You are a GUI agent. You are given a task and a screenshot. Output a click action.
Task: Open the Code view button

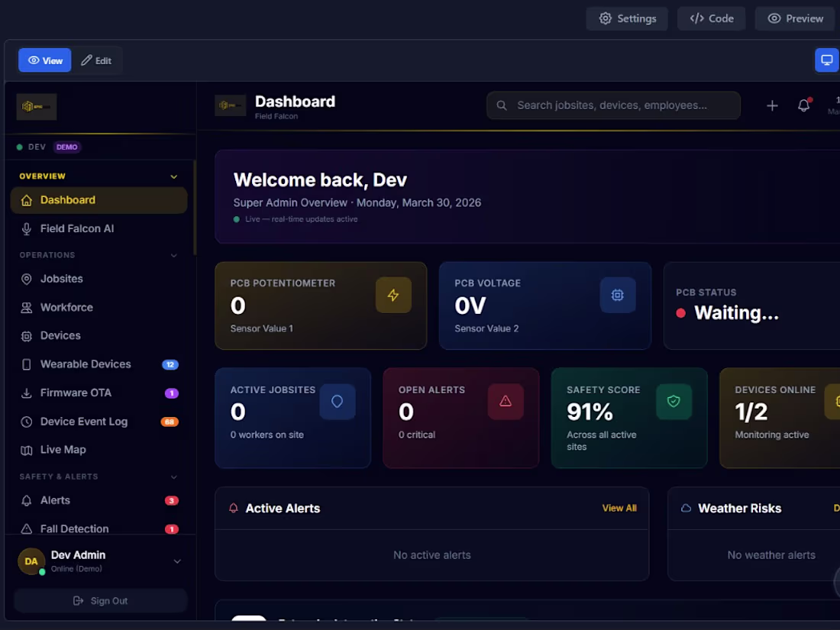point(711,19)
